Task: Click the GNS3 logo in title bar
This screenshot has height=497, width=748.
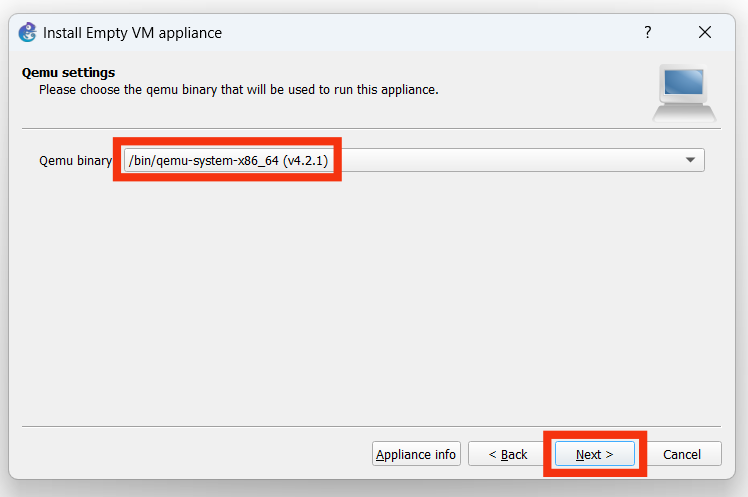Action: tap(27, 32)
